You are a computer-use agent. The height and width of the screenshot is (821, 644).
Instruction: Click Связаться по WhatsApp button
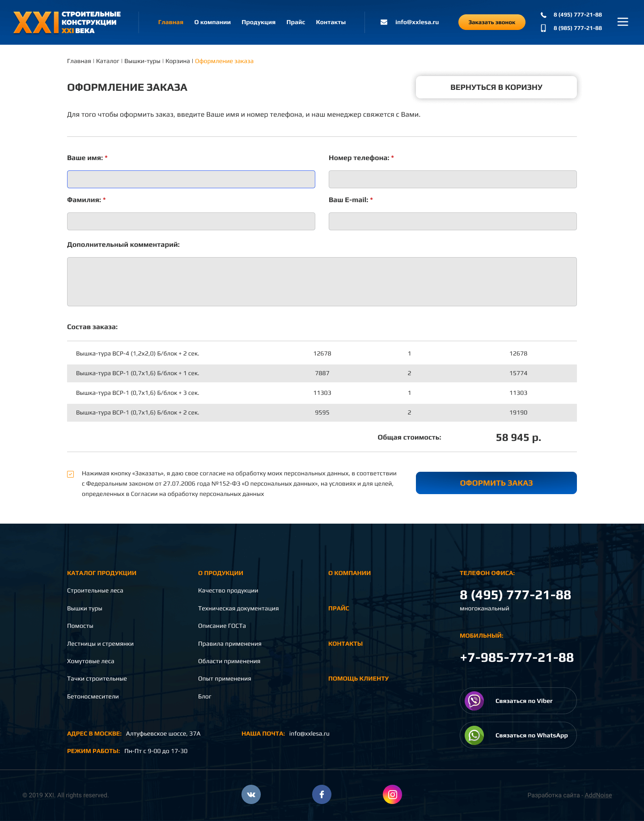coord(518,735)
